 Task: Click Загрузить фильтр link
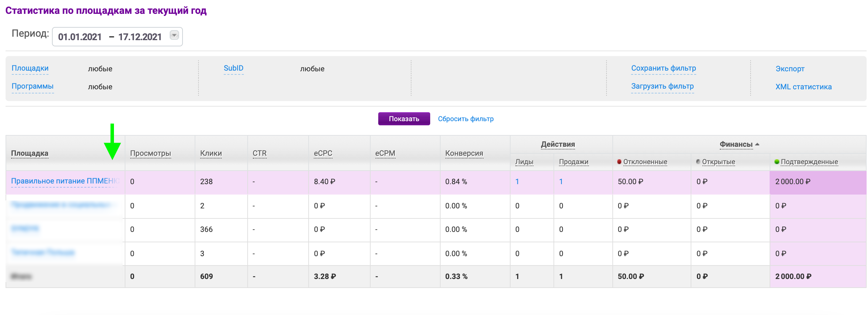pos(662,86)
